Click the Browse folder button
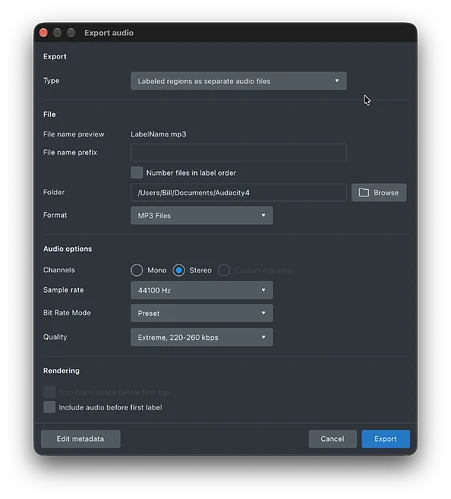451x499 pixels. [x=379, y=193]
